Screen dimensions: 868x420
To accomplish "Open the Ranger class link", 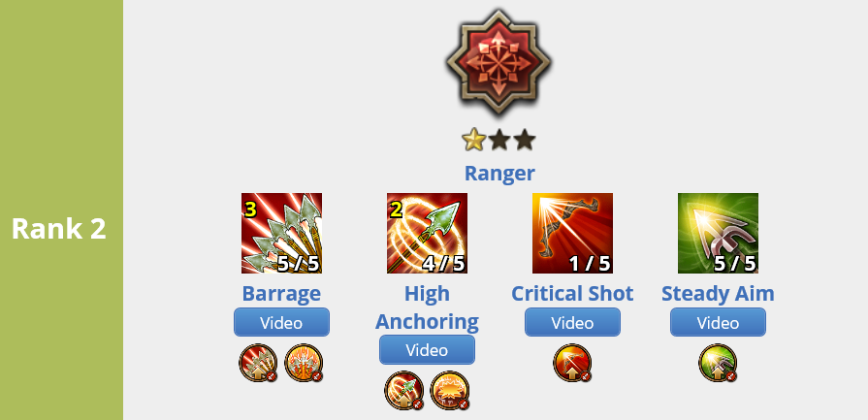I will point(499,174).
